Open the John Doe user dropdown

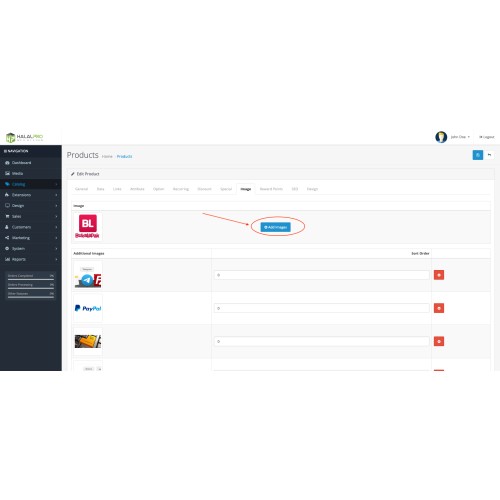(460, 137)
